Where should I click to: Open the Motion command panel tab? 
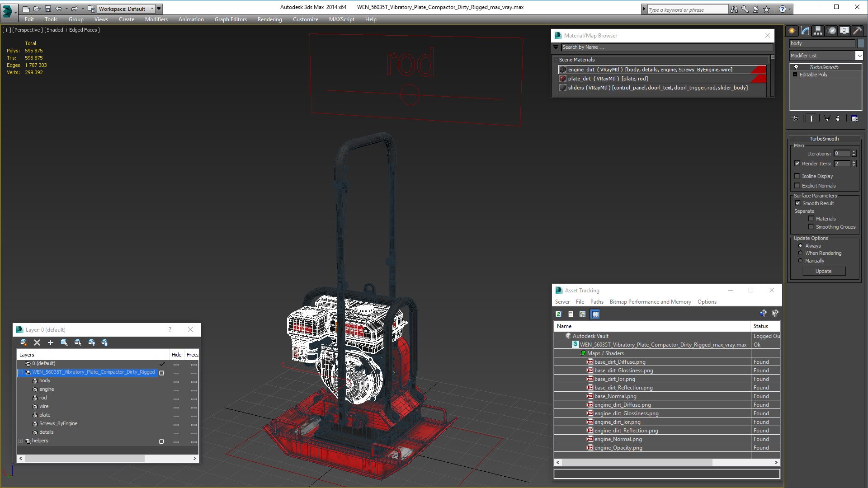(x=832, y=31)
